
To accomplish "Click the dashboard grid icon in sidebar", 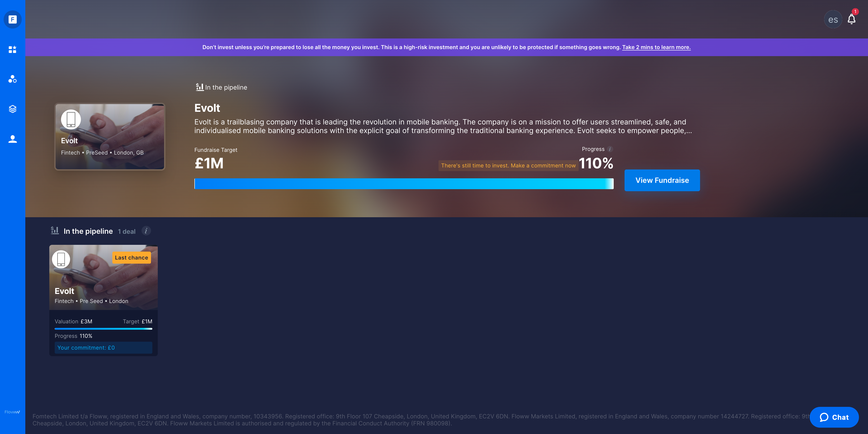I will click(12, 49).
